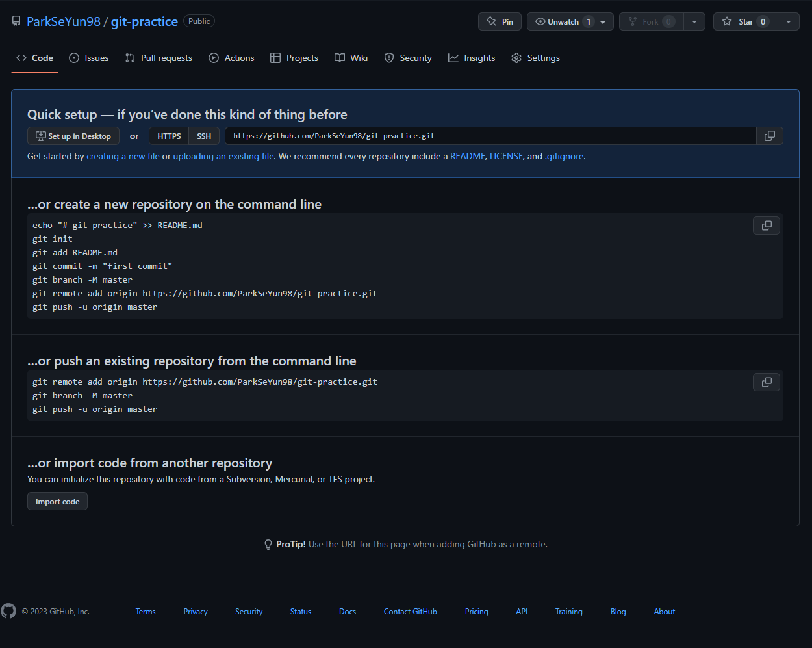The image size is (812, 648).
Task: Open the Unwatch notification options dropdown
Action: pyautogui.click(x=603, y=21)
